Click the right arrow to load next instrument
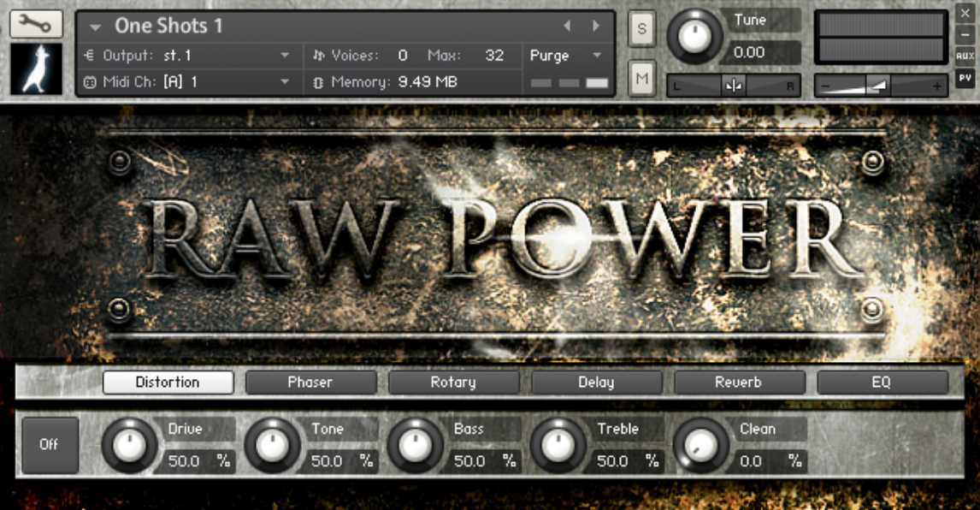The image size is (980, 510). (x=593, y=27)
